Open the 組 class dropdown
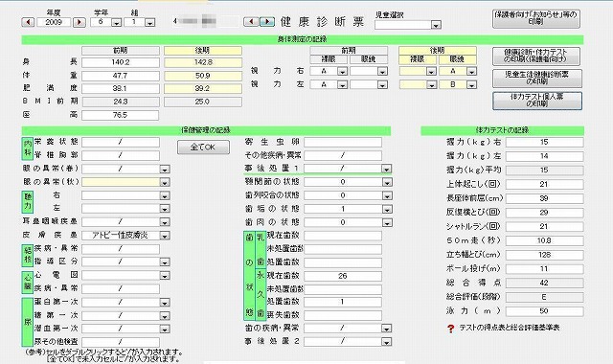The image size is (613, 364). pyautogui.click(x=149, y=23)
